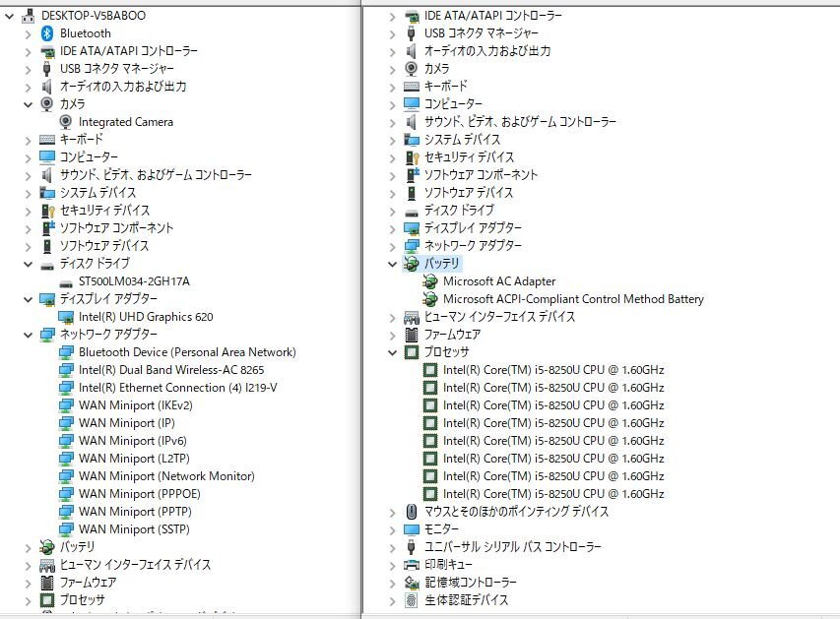Click the 印刷キュー printer icon

[412, 565]
